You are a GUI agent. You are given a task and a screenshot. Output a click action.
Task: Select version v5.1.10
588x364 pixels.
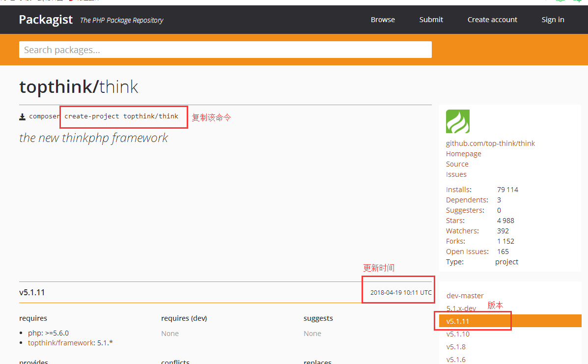point(458,334)
